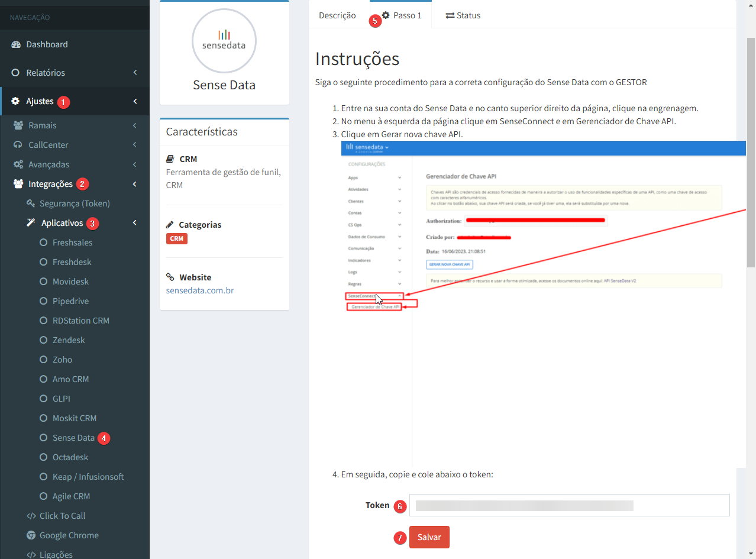Select the Octadesk circle bullet
This screenshot has height=559, width=756.
pyautogui.click(x=43, y=457)
